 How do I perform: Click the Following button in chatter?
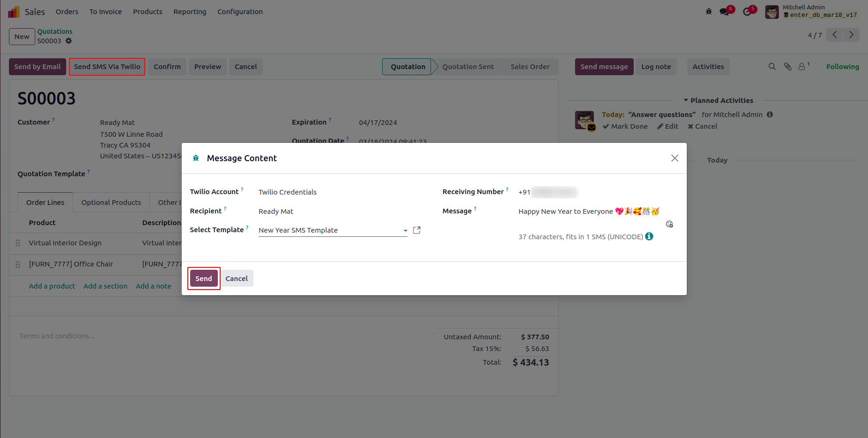pos(842,67)
